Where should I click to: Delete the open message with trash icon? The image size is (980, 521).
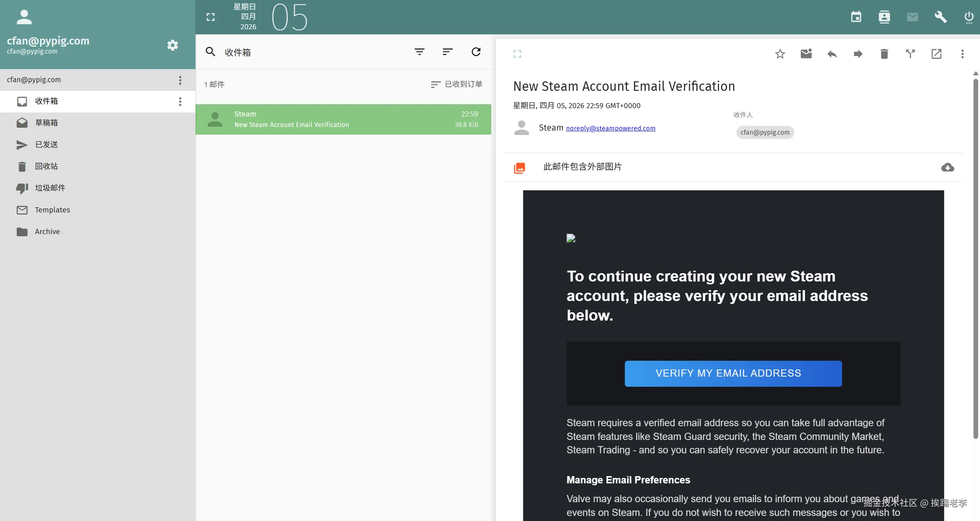pos(884,54)
